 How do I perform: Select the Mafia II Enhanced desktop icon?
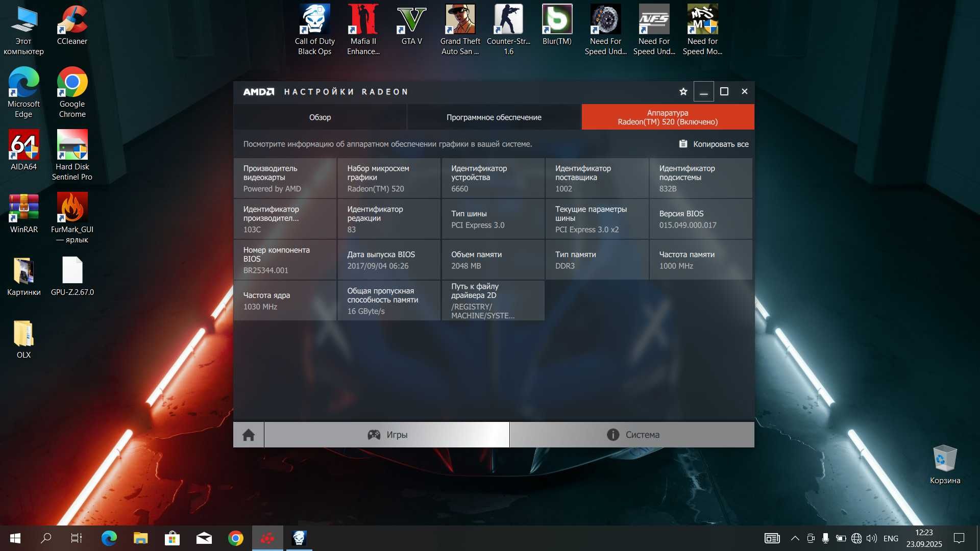click(x=363, y=30)
